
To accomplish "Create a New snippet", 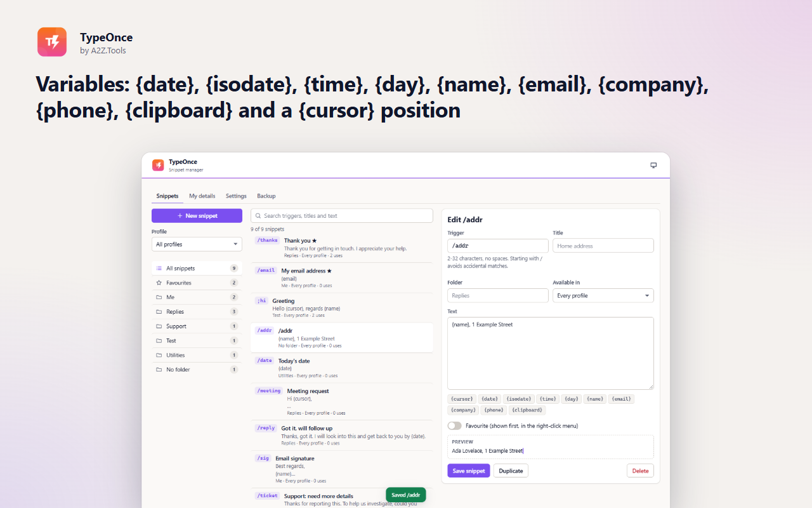I will tap(197, 216).
